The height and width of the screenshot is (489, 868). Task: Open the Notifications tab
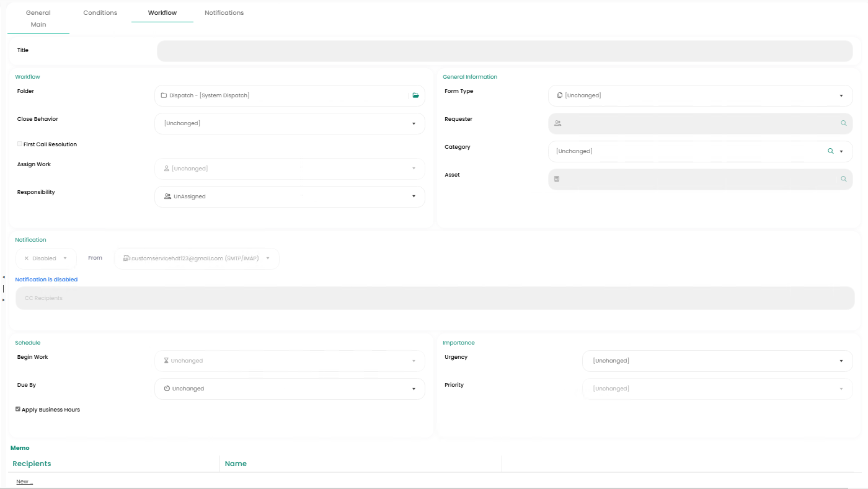[x=224, y=13]
